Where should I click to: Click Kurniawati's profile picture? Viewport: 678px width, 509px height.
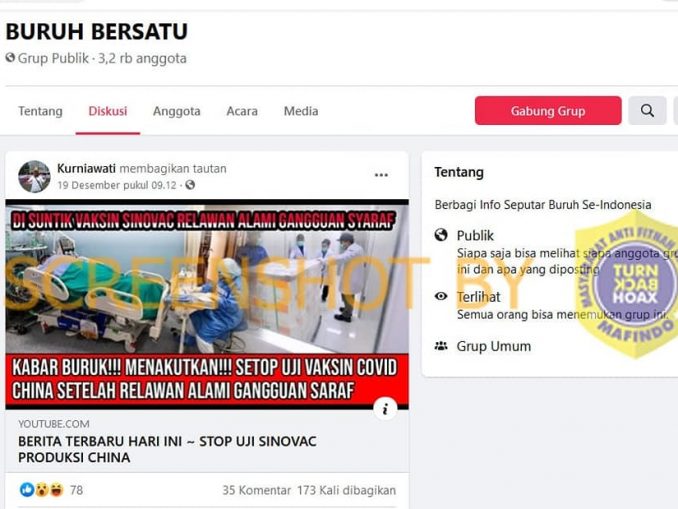[34, 176]
